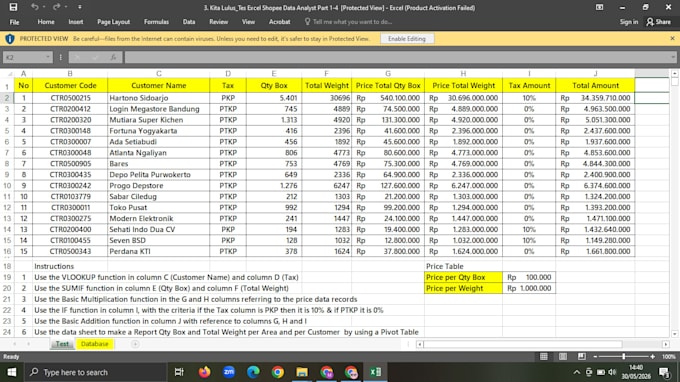Switch to the Test sheet tab
This screenshot has width=680, height=382.
[x=62, y=344]
